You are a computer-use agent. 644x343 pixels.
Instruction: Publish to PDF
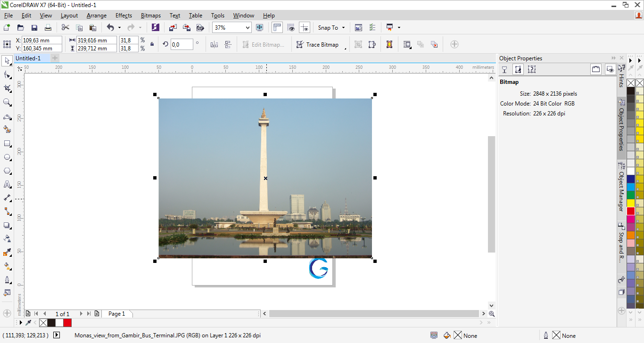[200, 27]
